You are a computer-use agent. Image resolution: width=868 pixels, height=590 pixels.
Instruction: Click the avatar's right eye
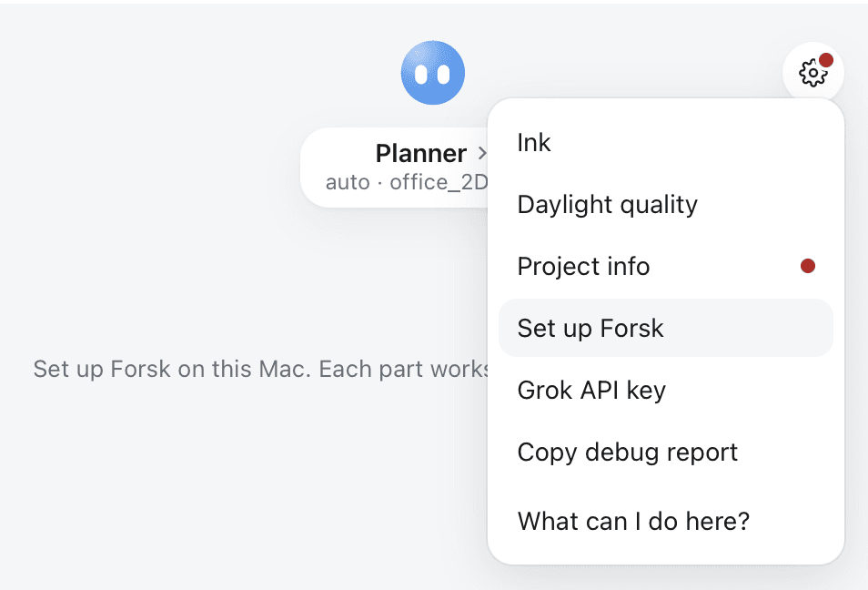coord(444,75)
